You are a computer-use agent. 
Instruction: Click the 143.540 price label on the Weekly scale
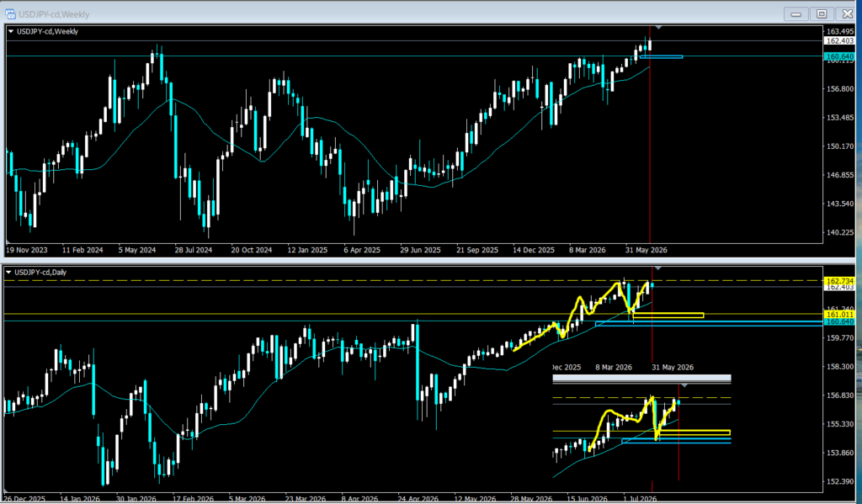[840, 204]
